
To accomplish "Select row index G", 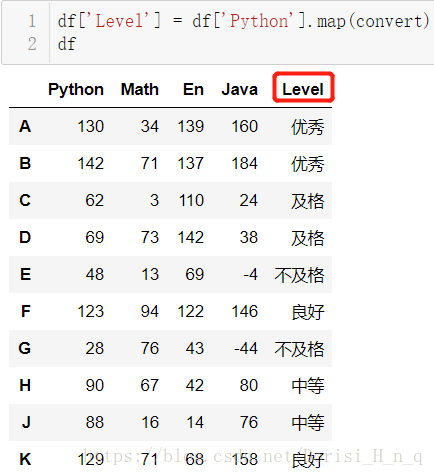I will point(25,348).
